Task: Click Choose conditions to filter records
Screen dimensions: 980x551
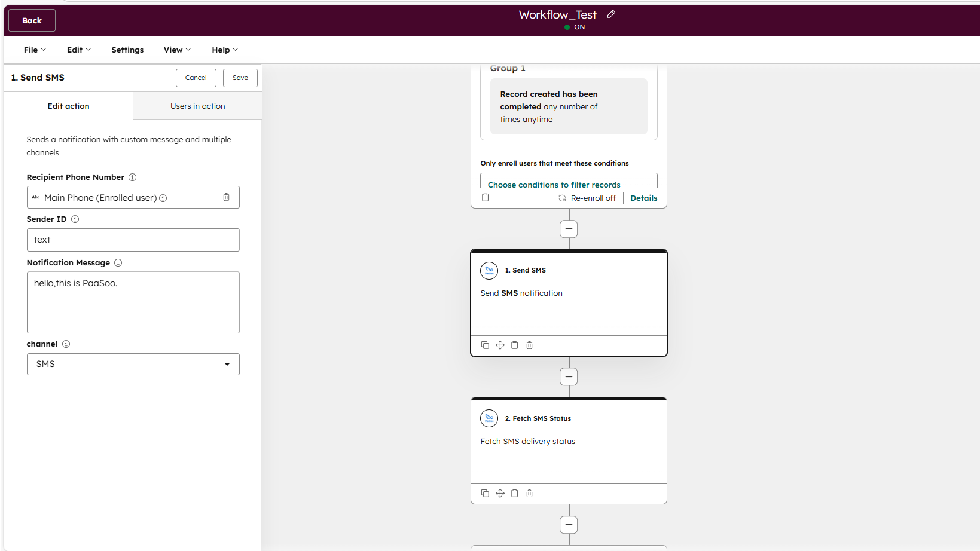Action: coord(552,184)
